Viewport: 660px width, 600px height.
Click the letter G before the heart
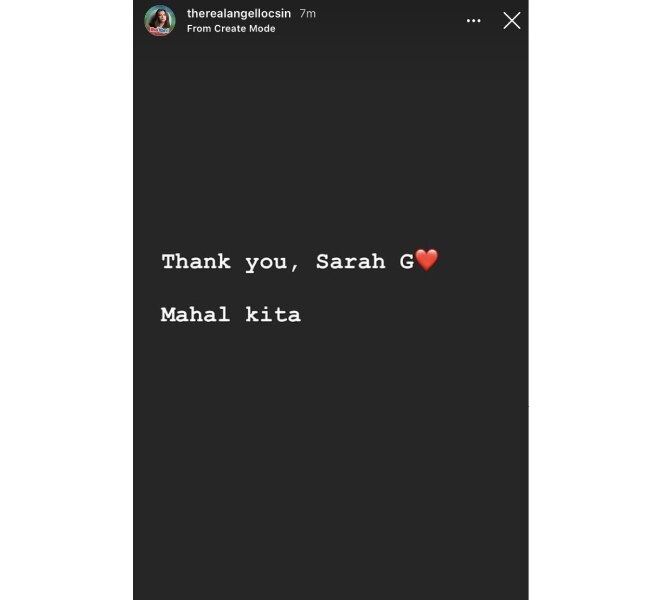point(407,261)
